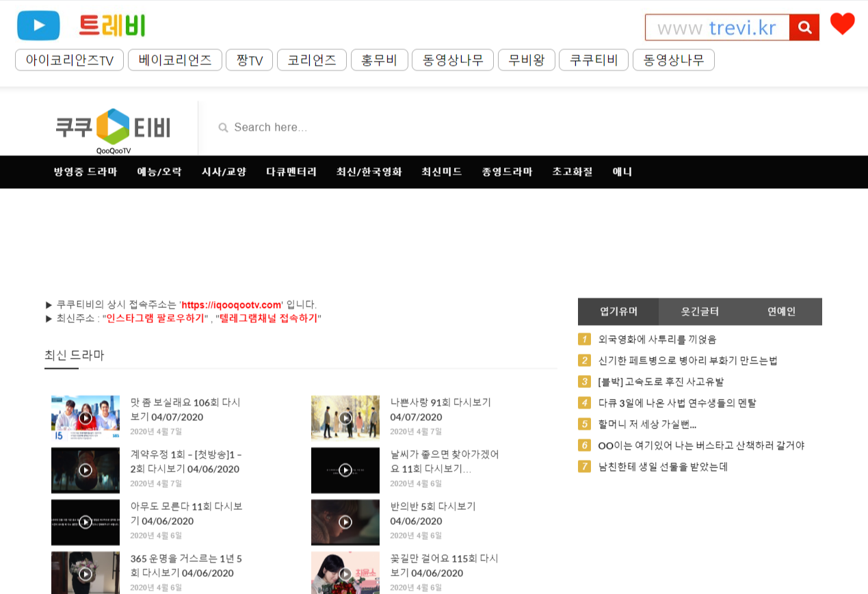
Task: Click the blue play logo icon
Action: [38, 26]
